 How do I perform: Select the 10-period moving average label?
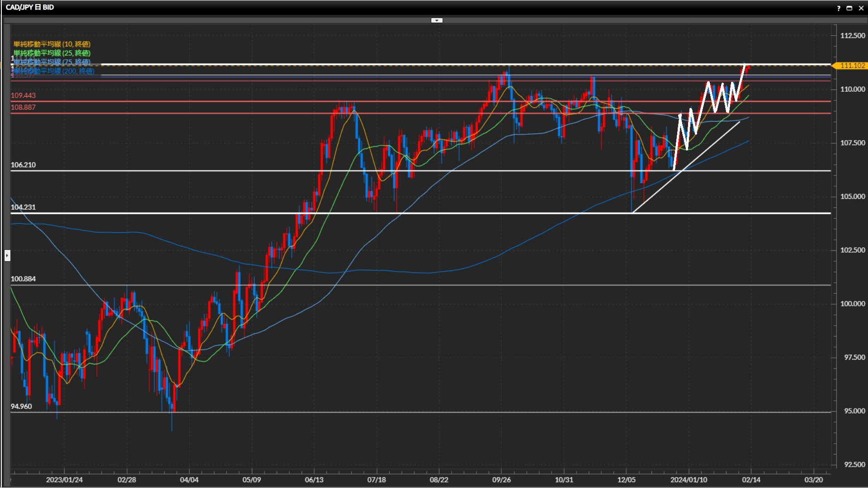pos(52,44)
